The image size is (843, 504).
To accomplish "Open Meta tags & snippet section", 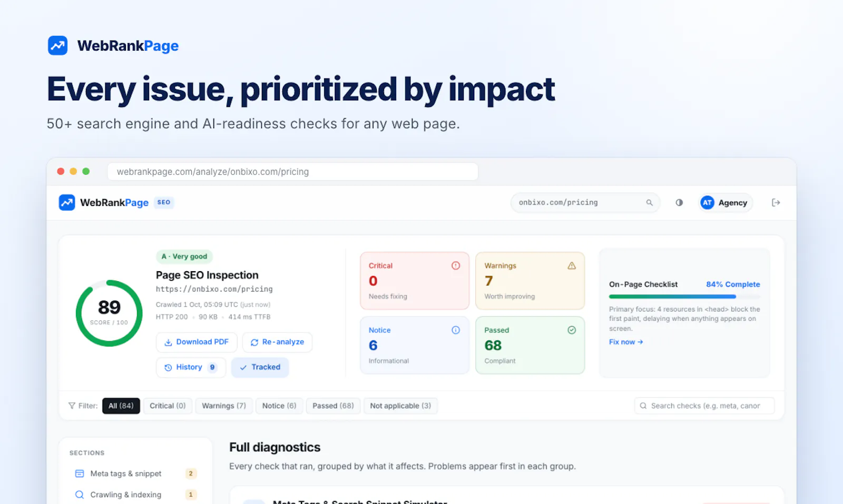I will click(x=135, y=473).
